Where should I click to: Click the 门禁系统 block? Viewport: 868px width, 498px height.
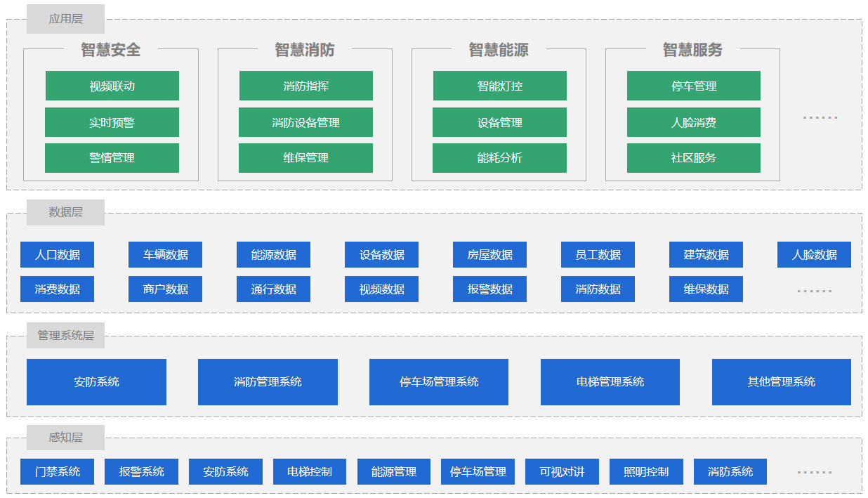[57, 472]
